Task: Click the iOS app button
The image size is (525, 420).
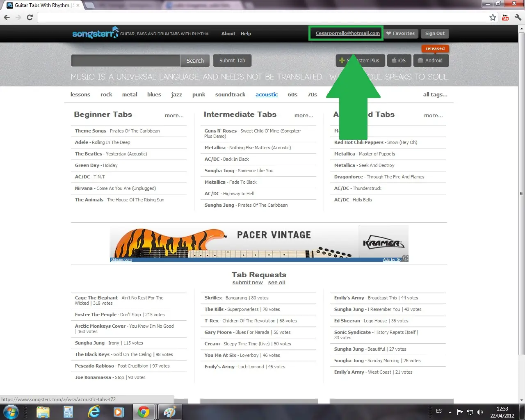Action: coord(398,61)
